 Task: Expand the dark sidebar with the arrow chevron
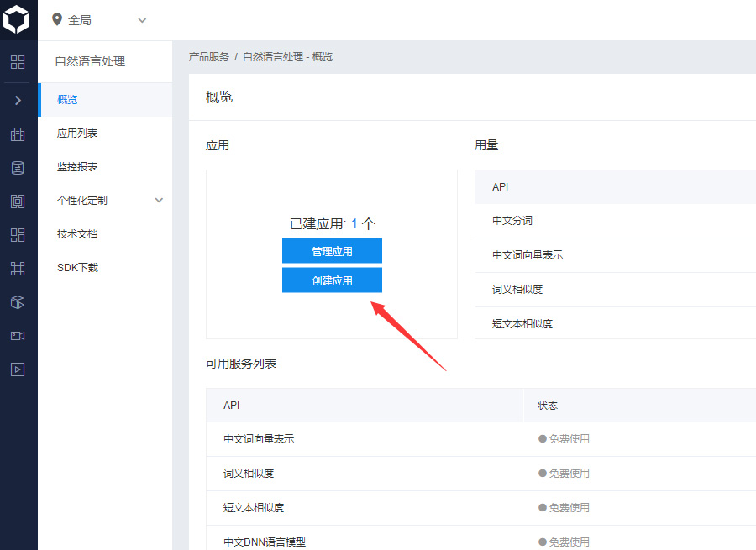(x=18, y=100)
